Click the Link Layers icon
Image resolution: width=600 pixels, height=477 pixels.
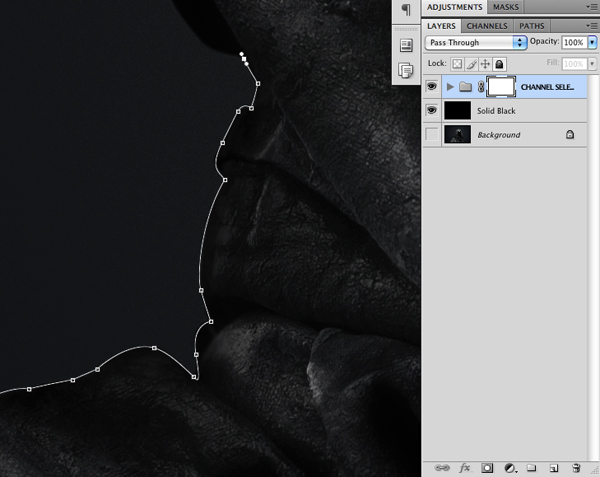pos(443,467)
